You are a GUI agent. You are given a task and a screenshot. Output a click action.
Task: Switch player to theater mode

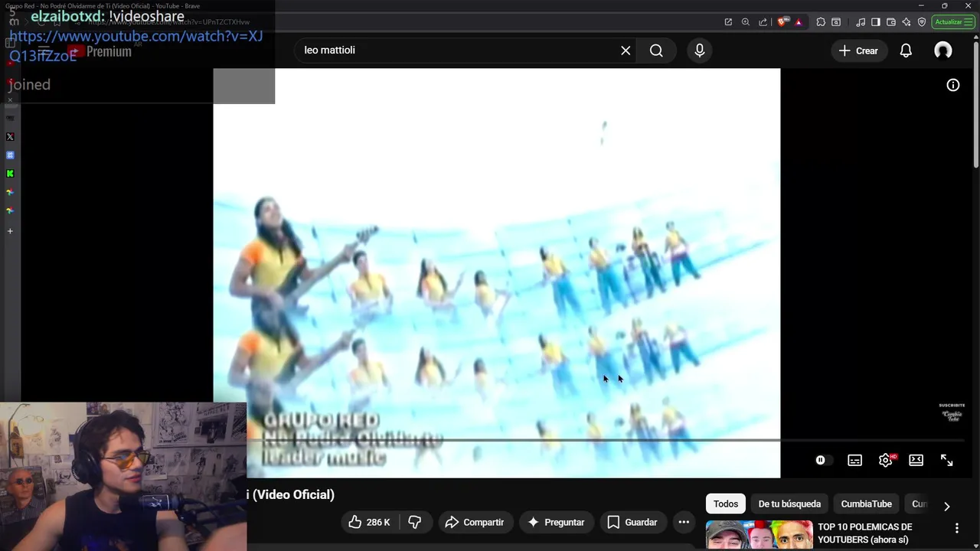point(916,460)
